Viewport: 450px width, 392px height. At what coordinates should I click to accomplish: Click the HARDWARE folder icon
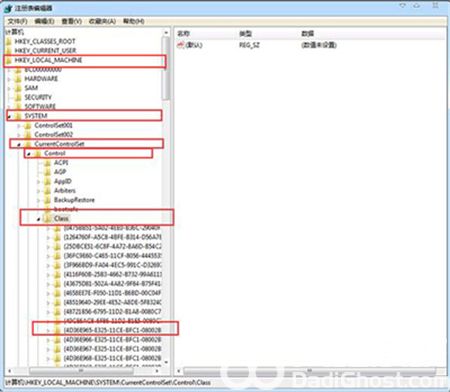pos(18,79)
